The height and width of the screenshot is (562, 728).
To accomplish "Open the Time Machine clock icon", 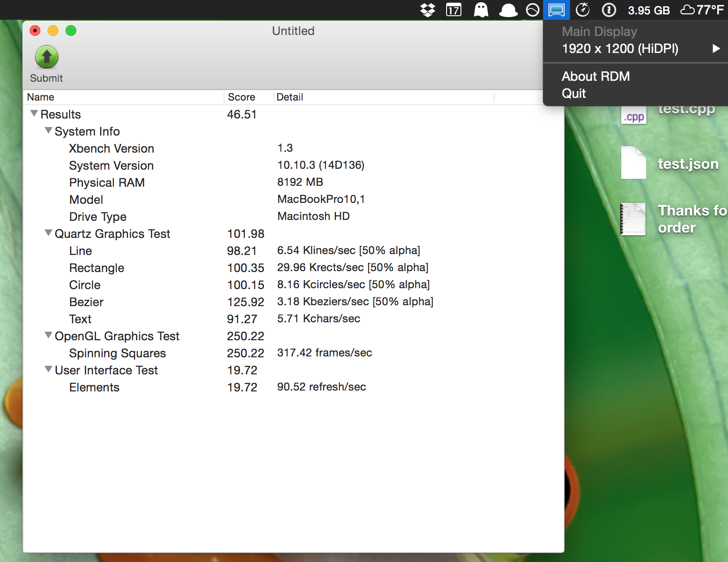I will tap(583, 9).
